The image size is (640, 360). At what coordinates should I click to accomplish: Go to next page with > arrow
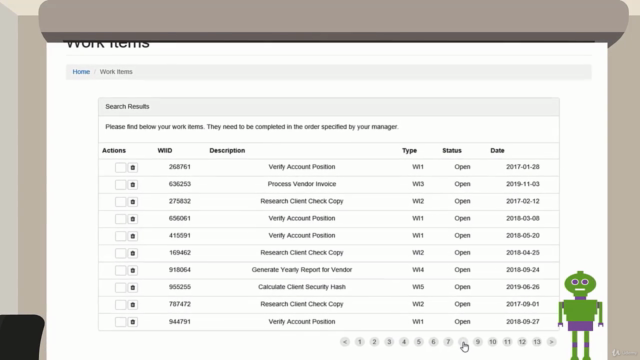(551, 342)
